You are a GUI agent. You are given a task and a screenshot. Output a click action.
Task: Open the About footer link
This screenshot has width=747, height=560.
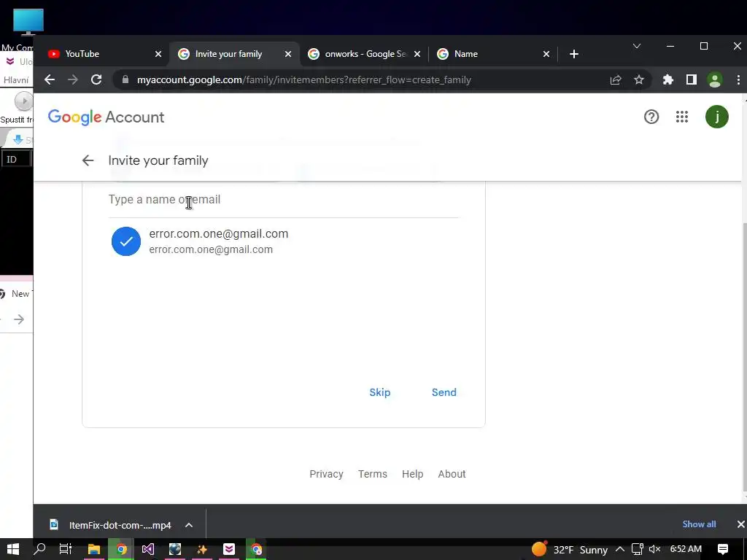pos(452,474)
